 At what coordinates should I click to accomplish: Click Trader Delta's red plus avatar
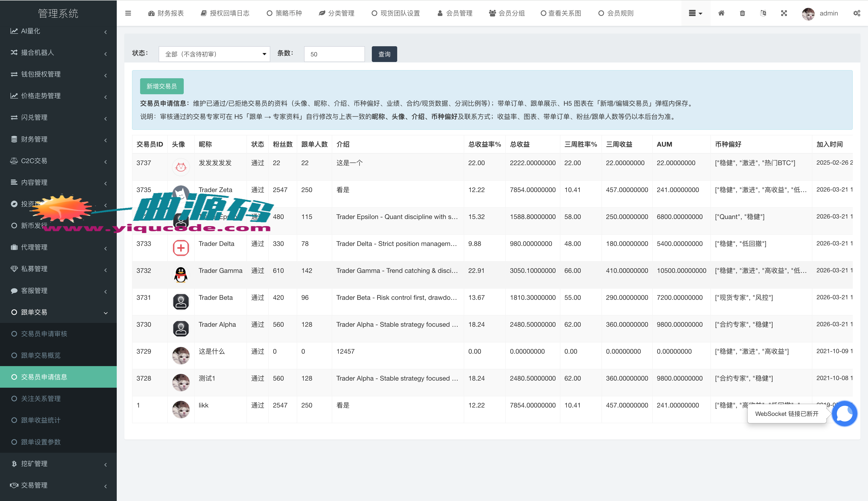(x=181, y=248)
